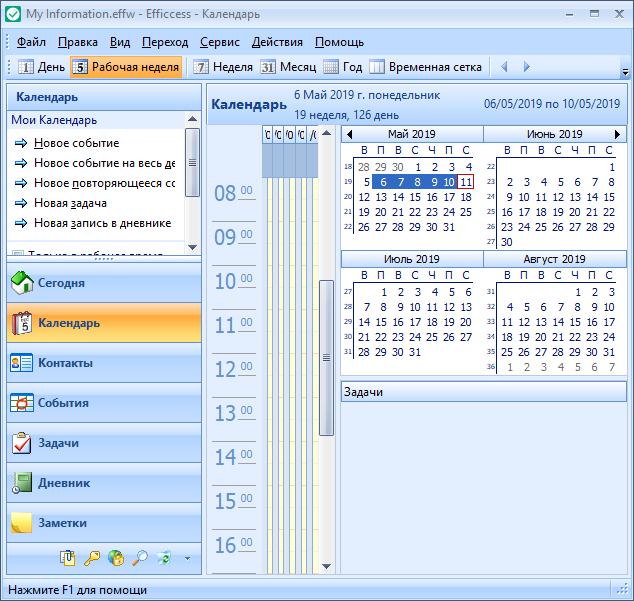Switch to Month view (Месяц)
Screen dimensions: 634x601
(x=288, y=67)
